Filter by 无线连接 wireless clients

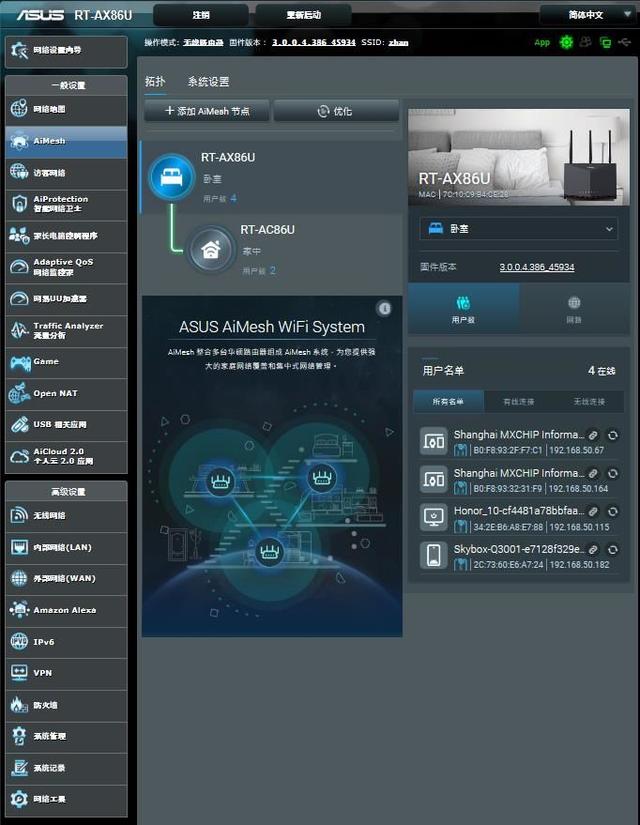(x=589, y=401)
